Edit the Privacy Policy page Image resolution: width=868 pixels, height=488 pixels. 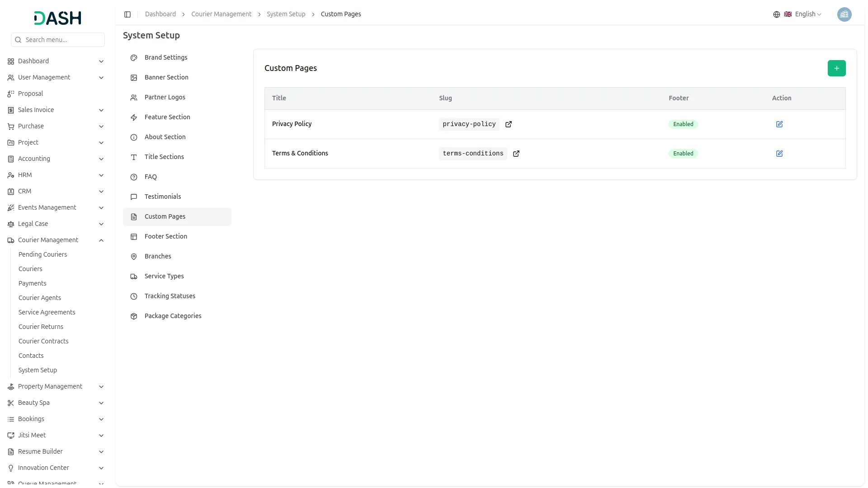coord(779,124)
